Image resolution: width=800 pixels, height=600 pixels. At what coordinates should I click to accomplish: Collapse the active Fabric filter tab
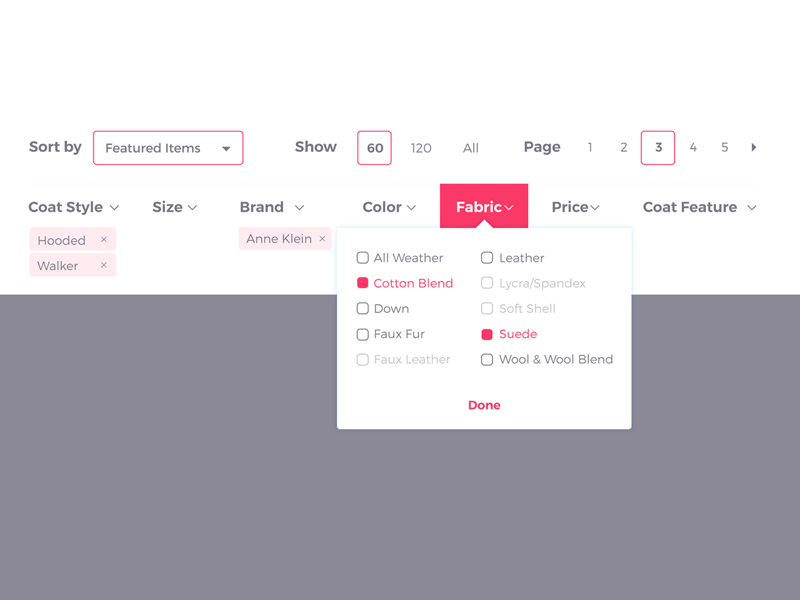484,207
